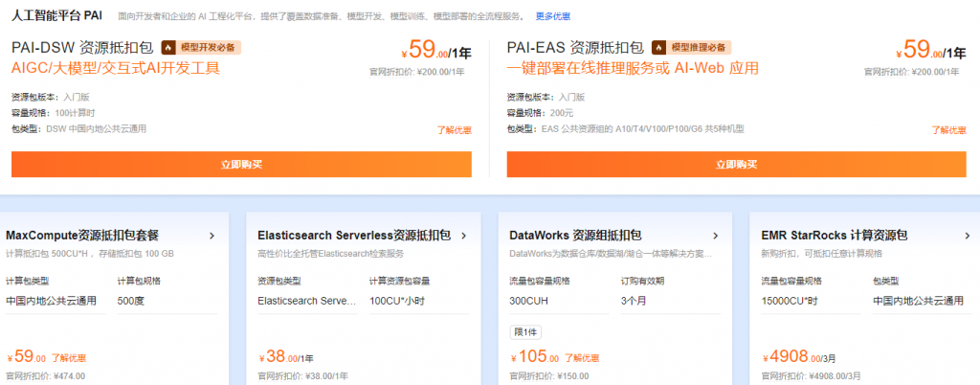Click the arrow icon beside MaxCompute资源抵扣包套餐
980x385 pixels.
tap(212, 236)
